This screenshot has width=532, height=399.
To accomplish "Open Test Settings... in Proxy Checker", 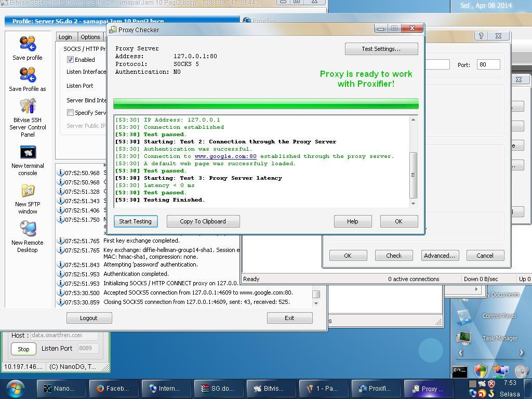I will tap(381, 49).
